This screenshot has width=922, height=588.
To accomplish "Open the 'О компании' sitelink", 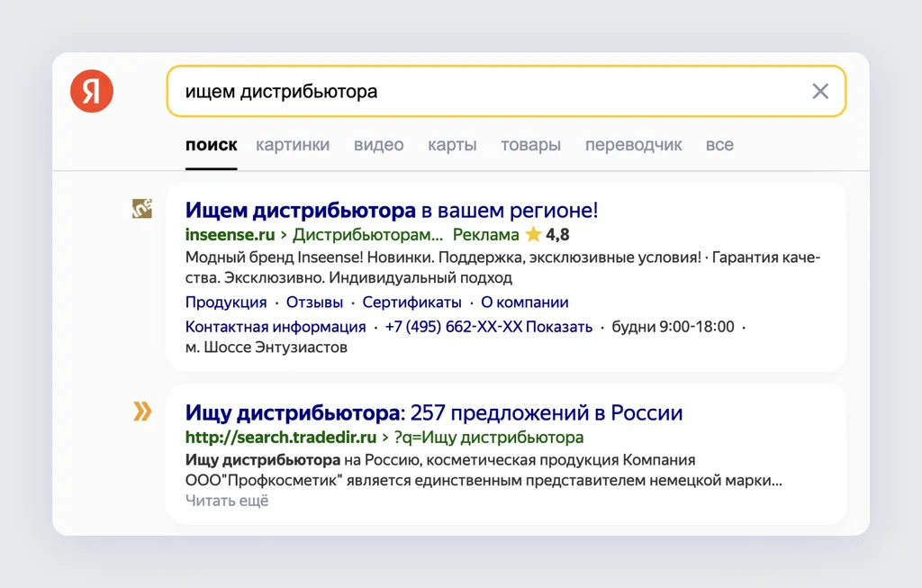I will pos(525,303).
